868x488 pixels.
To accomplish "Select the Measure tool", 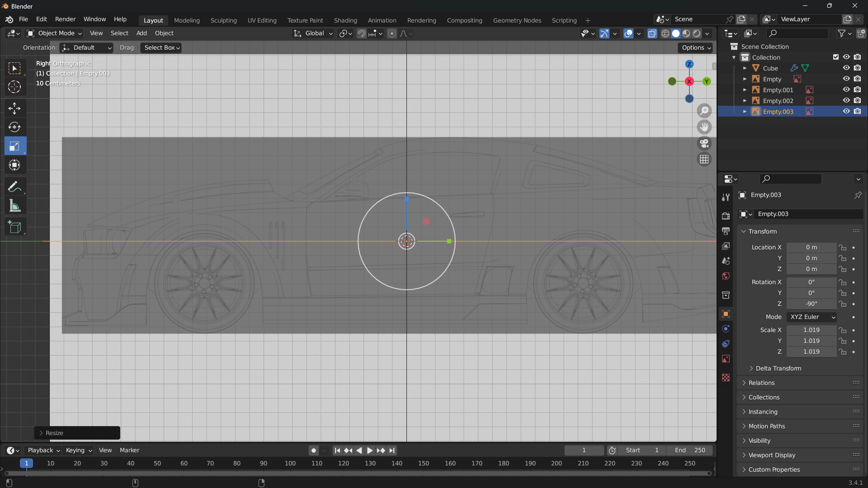I will point(14,206).
